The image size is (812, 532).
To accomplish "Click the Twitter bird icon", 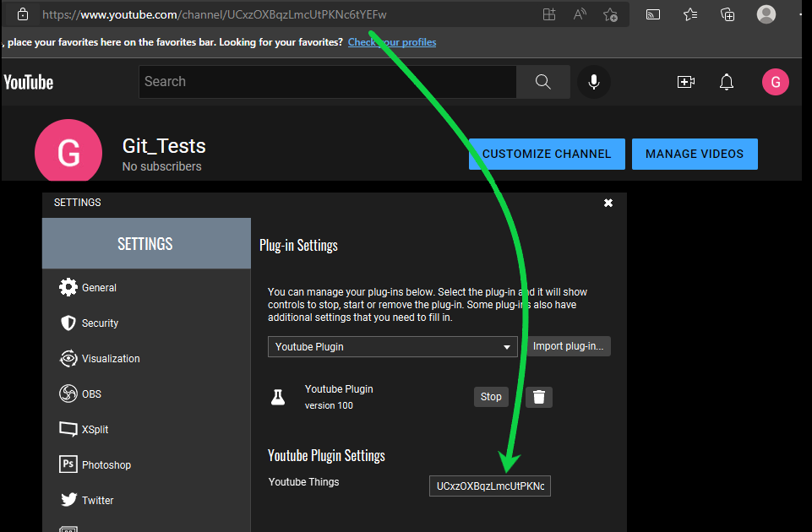I will [69, 499].
